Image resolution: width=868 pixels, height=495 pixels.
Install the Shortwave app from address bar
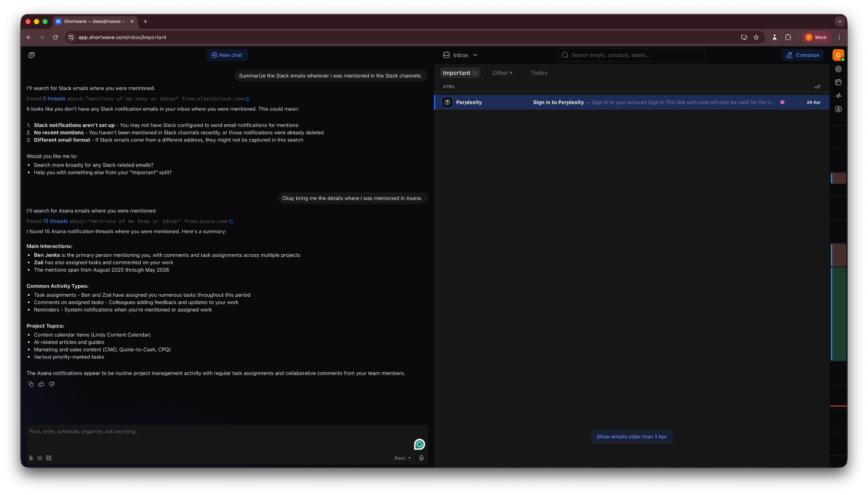coord(744,37)
